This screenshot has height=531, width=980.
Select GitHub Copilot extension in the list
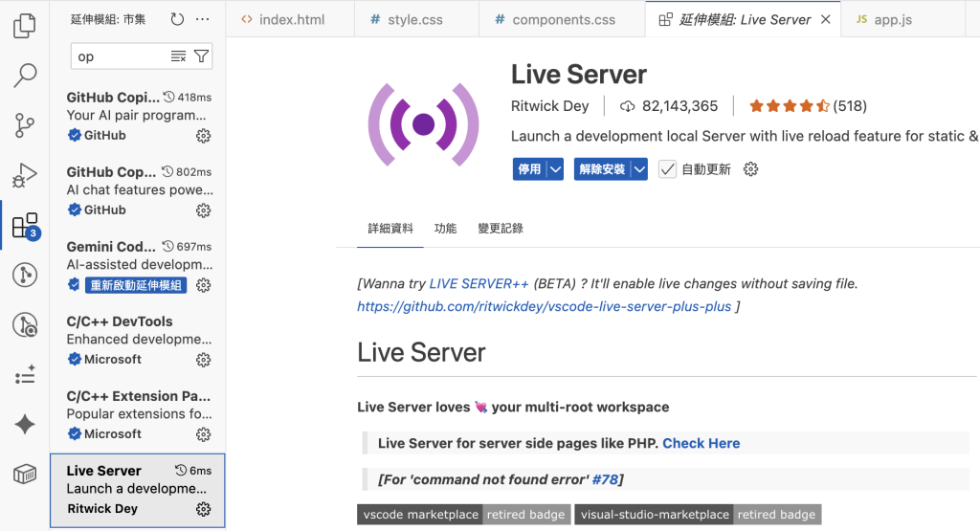(138, 117)
